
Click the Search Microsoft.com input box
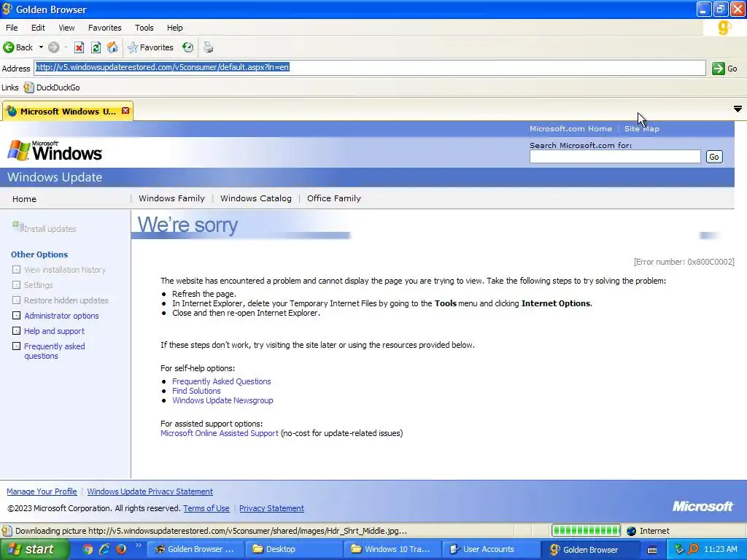[x=615, y=157]
